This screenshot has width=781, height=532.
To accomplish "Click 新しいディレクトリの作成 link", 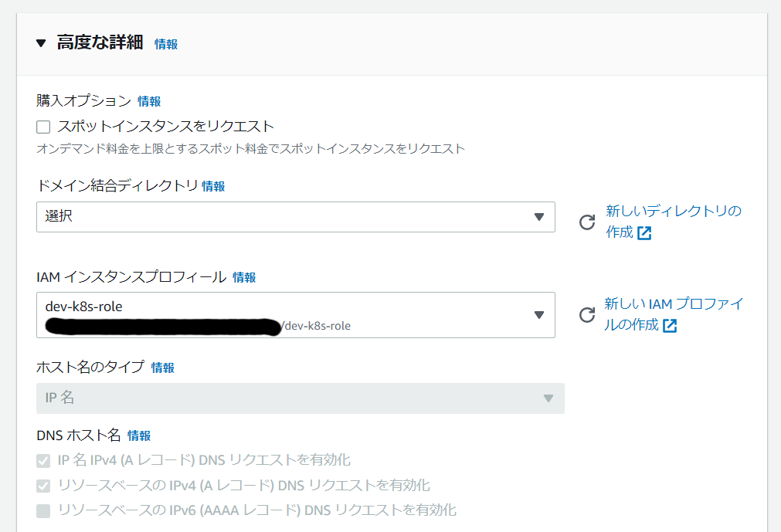I will 673,212.
